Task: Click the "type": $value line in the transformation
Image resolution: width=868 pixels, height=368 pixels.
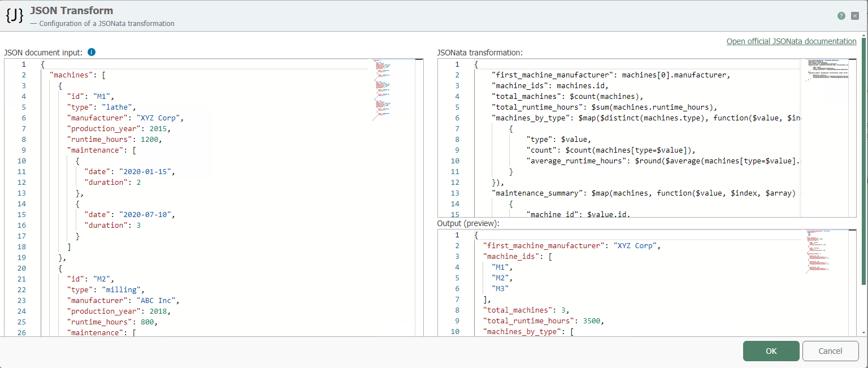Action: coord(559,140)
